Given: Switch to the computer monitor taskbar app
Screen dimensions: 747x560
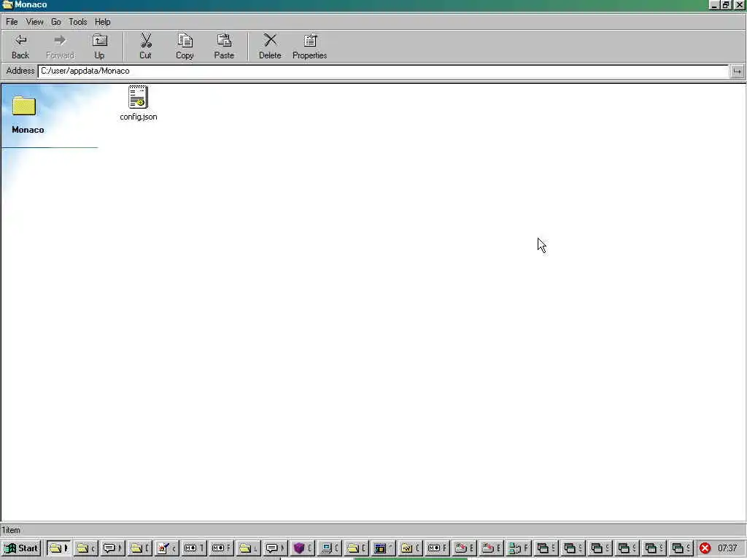Looking at the screenshot, I should pyautogui.click(x=329, y=548).
